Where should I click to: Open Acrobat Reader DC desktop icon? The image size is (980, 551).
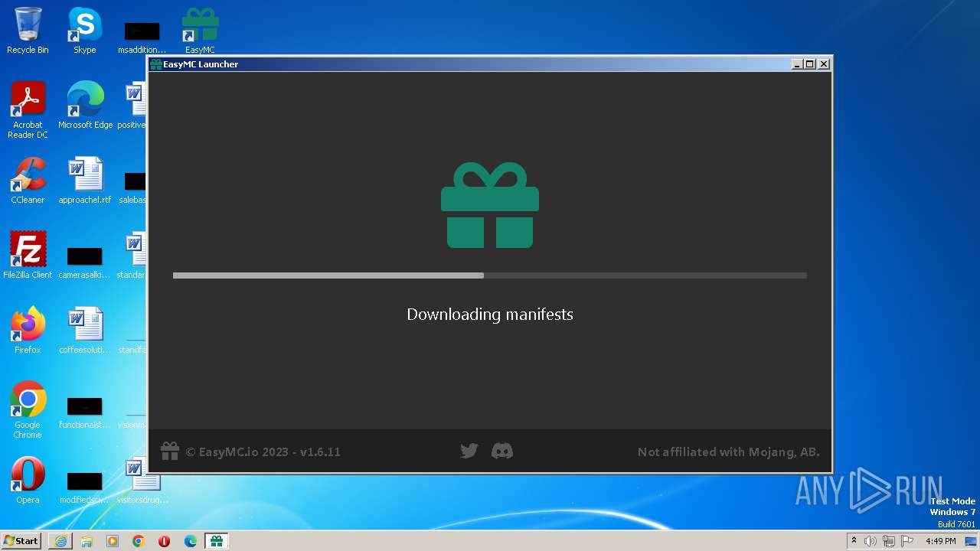[28, 110]
